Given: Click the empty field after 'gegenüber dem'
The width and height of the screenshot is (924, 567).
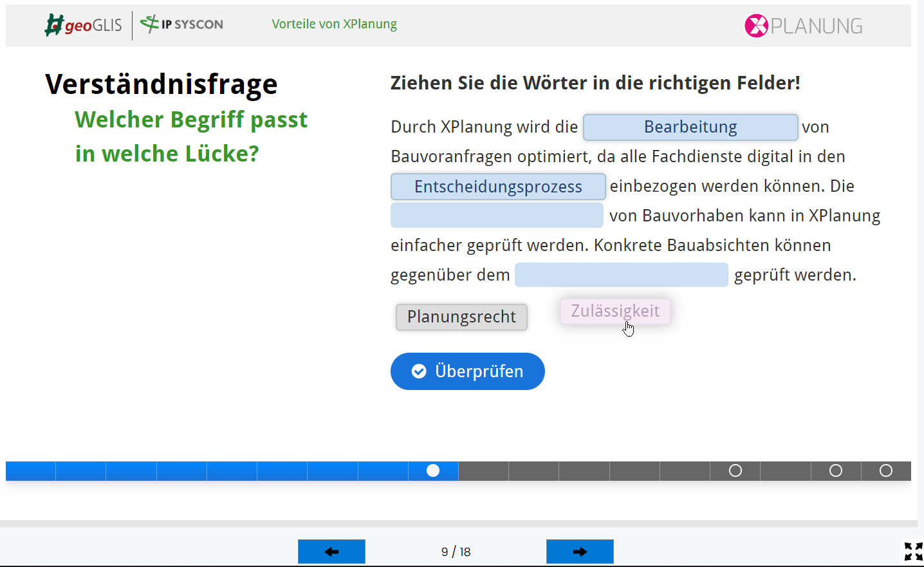Looking at the screenshot, I should (621, 275).
